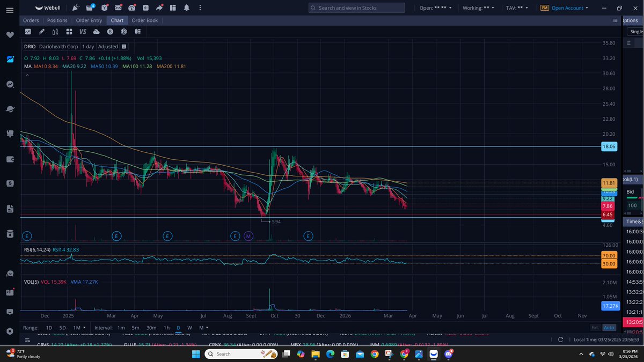Viewport: 644px width, 362px height.
Task: Select the 5D range button
Action: coord(62,327)
